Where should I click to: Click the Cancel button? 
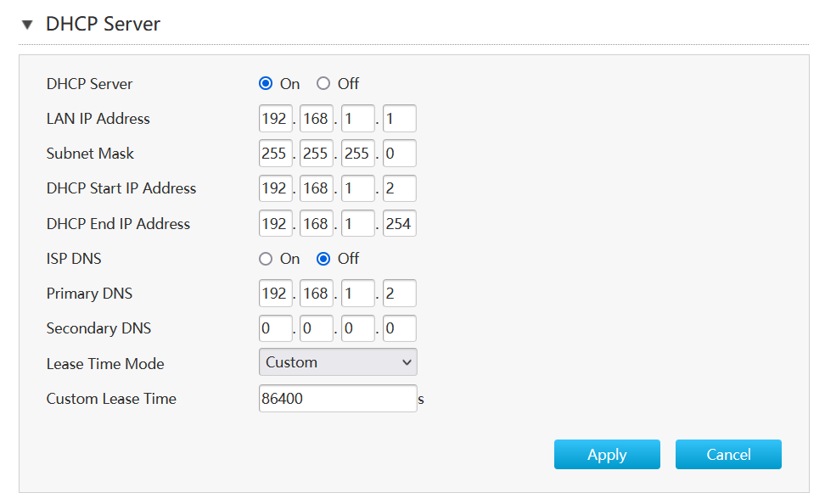[728, 455]
